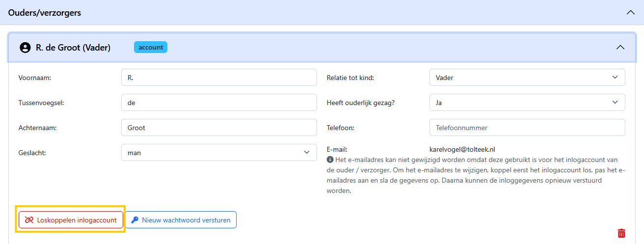Click the broken-link icon in Loskoppelen button
Image resolution: width=644 pixels, height=244 pixels.
(29, 220)
